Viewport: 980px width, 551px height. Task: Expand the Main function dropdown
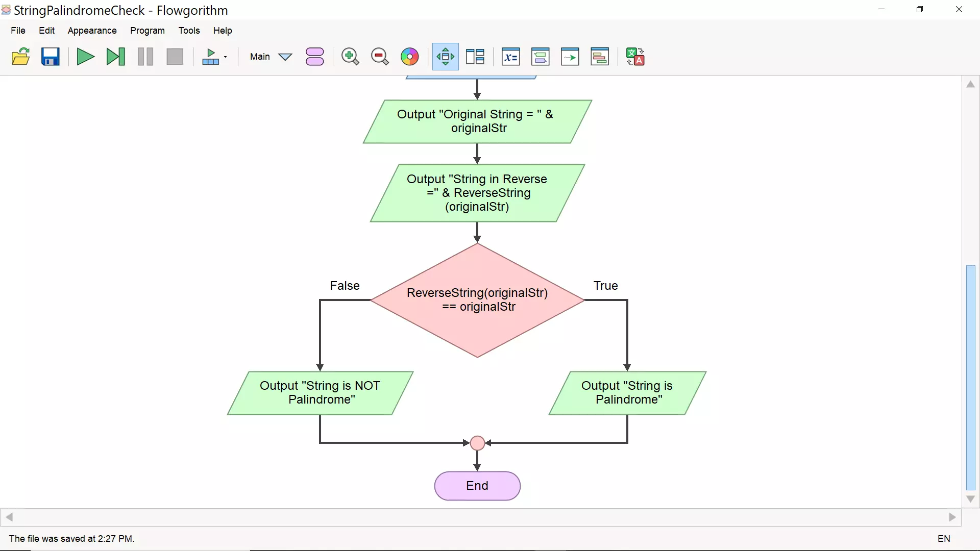pos(285,57)
